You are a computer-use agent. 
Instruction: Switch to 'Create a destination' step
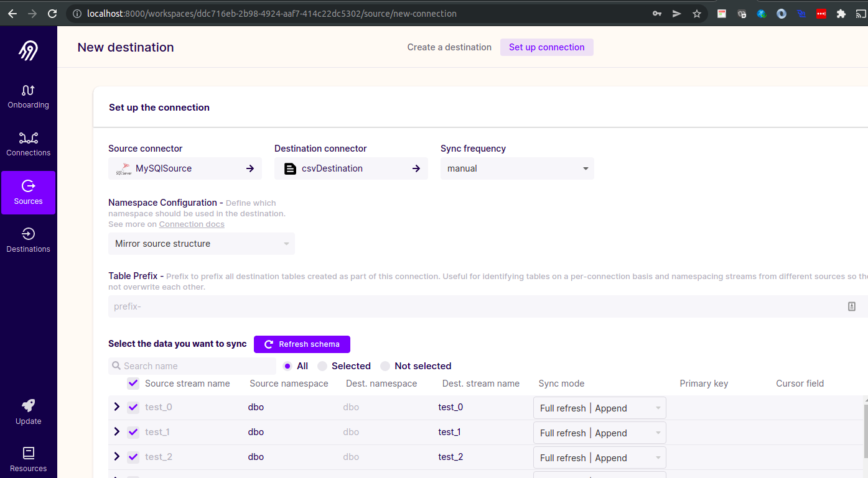click(x=449, y=47)
